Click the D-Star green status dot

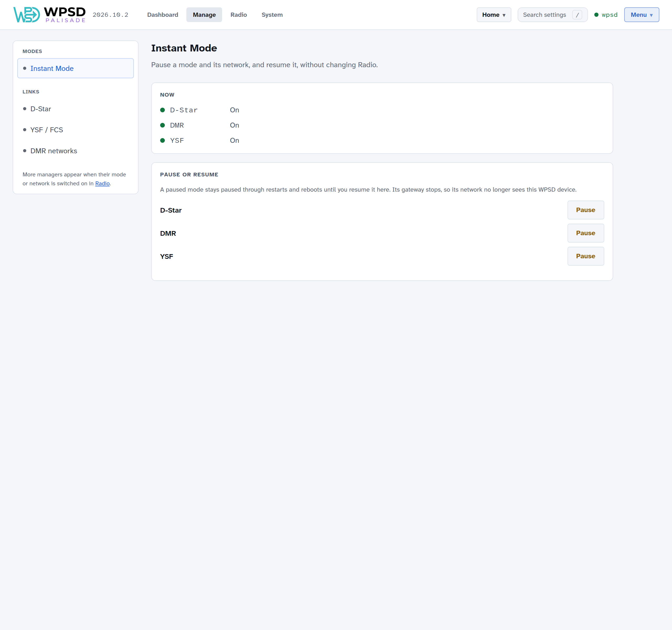click(x=162, y=110)
